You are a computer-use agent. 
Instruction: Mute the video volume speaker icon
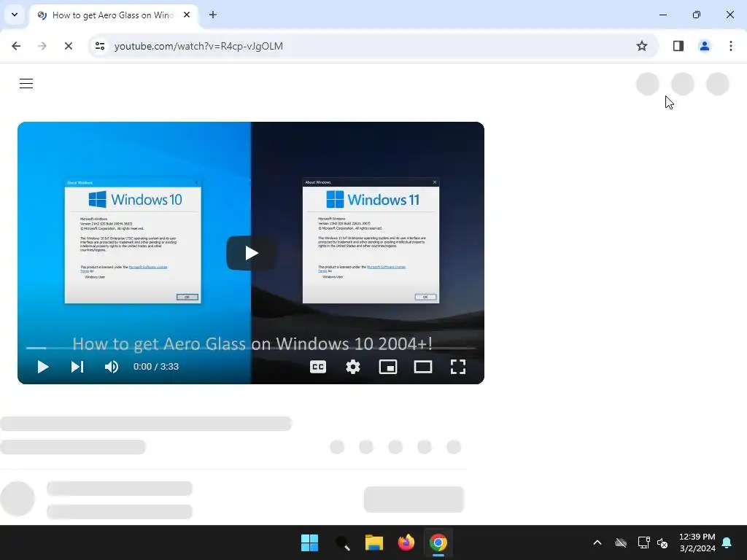112,367
